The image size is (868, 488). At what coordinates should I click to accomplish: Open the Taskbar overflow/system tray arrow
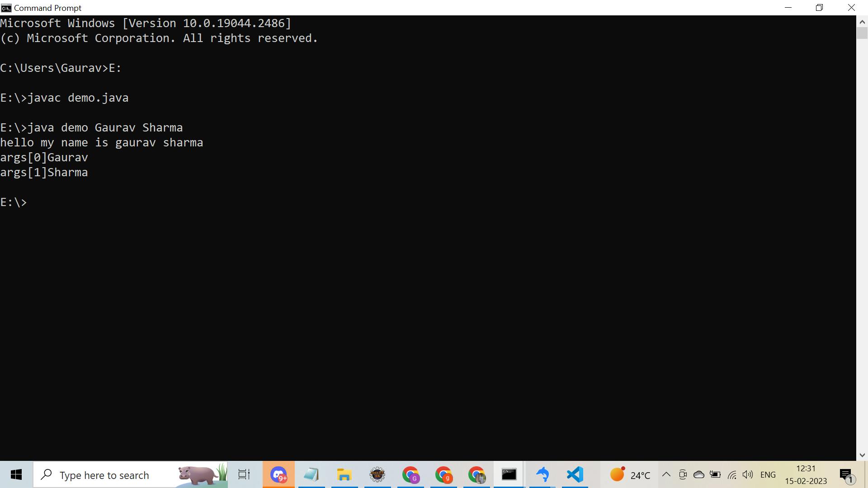pos(665,474)
